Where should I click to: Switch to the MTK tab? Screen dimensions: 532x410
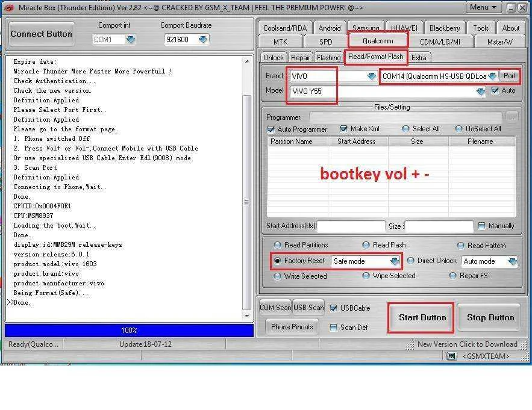[280, 42]
